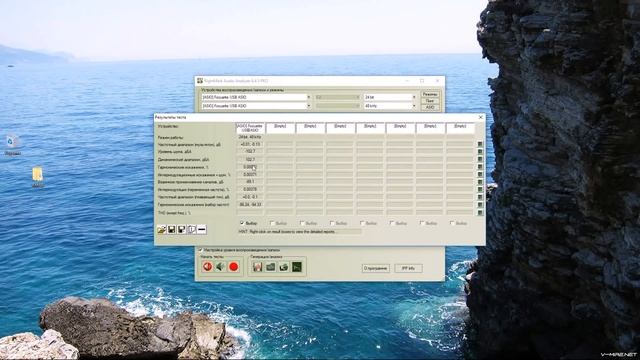Tick Выбор checkbox under seventh result slot
This screenshot has height=360, width=640.
click(x=422, y=223)
